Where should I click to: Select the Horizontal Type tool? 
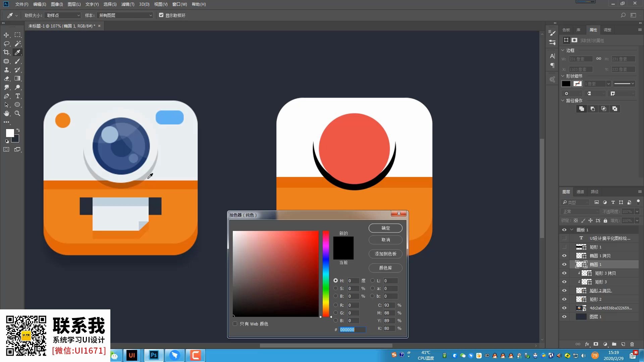[x=18, y=96]
